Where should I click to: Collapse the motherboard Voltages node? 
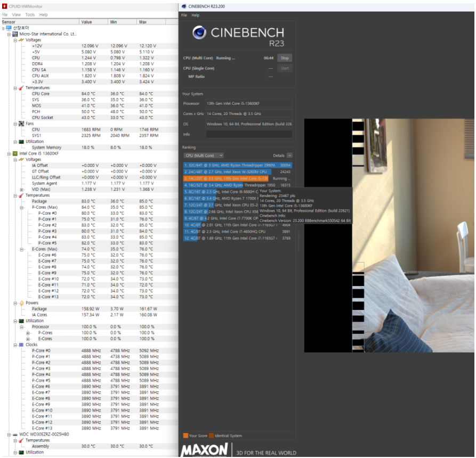coord(15,40)
